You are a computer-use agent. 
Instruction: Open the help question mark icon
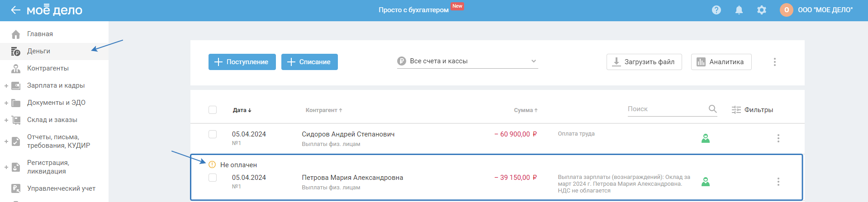(x=716, y=10)
